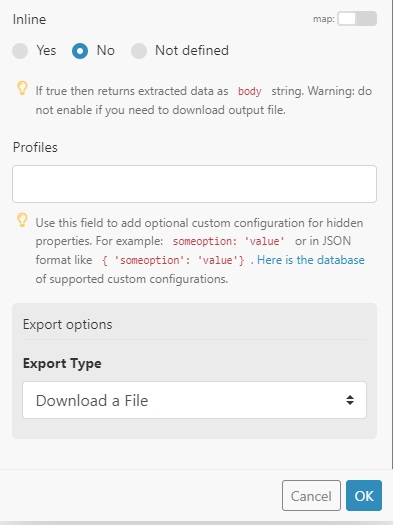This screenshot has width=393, height=525.
Task: Click the Profiles field label
Action: point(35,147)
